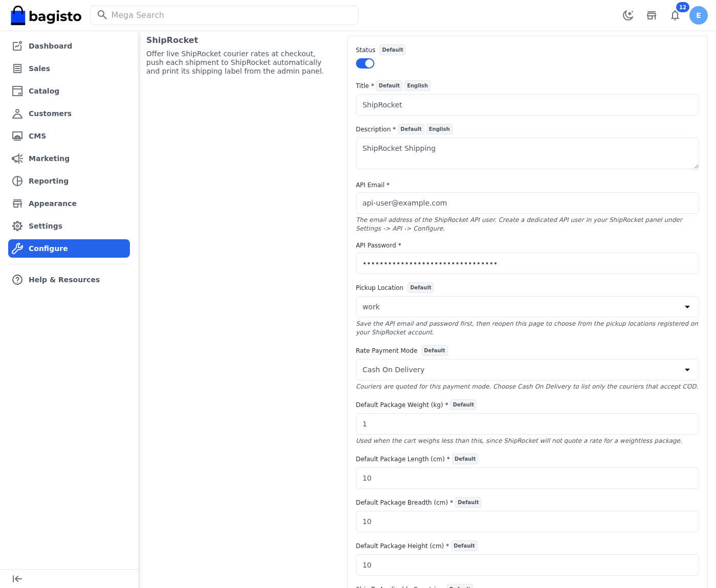Click the Appearance sidebar icon
Image resolution: width=716 pixels, height=588 pixels.
[17, 203]
